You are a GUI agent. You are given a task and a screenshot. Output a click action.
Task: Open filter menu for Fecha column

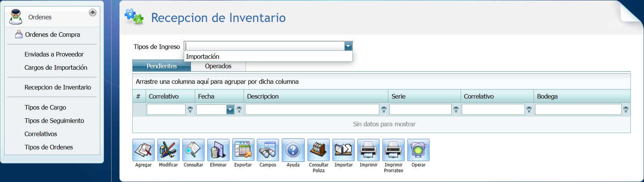coord(239,110)
